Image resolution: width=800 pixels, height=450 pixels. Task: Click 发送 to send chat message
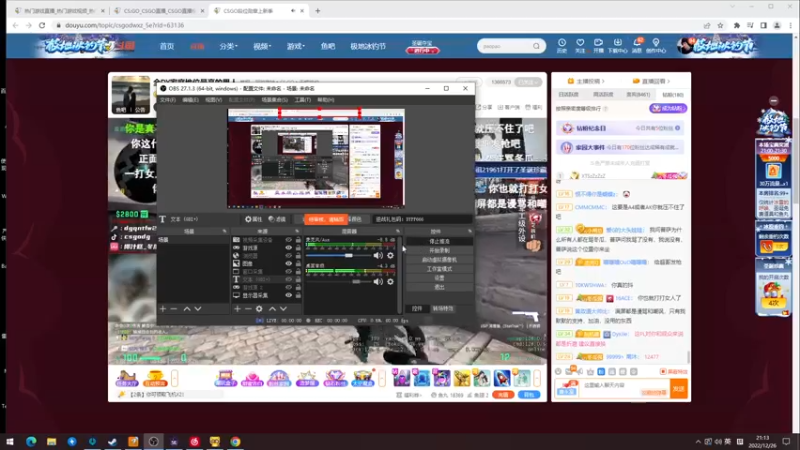click(679, 389)
